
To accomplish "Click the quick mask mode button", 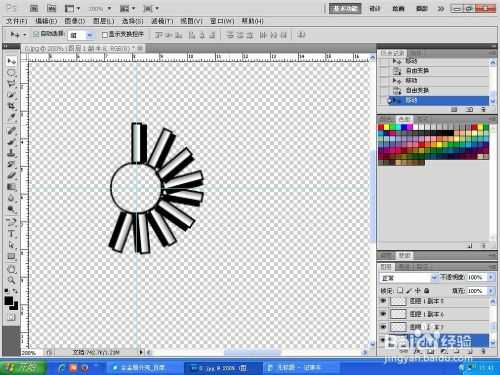I will tap(11, 317).
